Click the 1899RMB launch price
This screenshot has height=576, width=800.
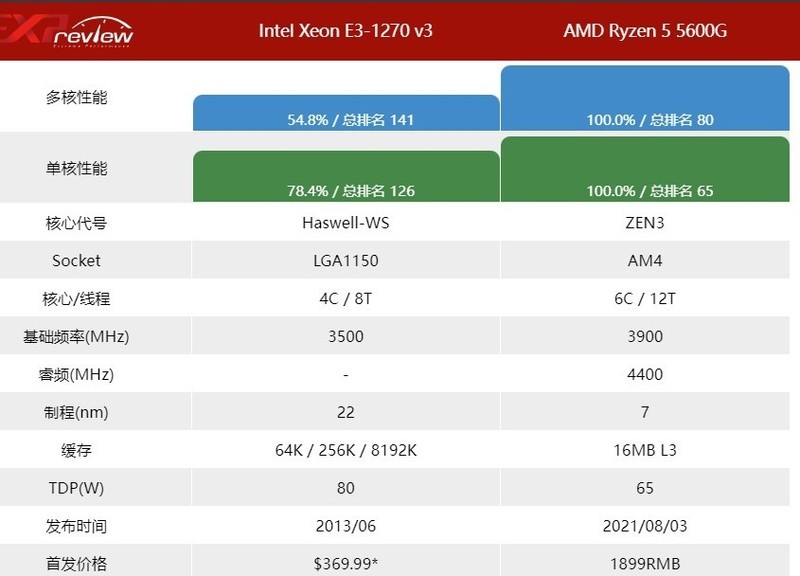tap(645, 564)
